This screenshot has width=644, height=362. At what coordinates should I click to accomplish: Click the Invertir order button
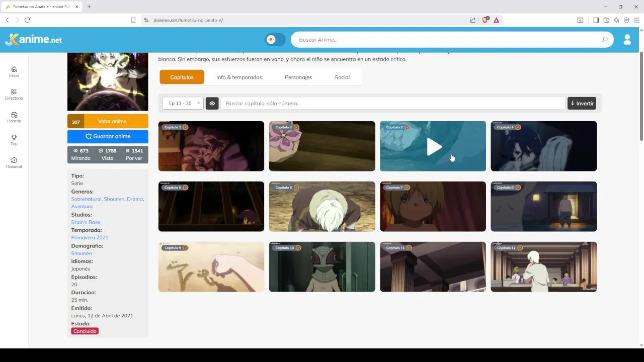pos(582,103)
